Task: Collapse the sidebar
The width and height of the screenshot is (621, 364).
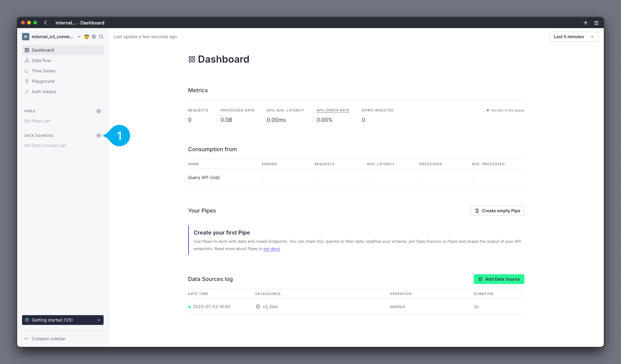Action: coord(45,339)
